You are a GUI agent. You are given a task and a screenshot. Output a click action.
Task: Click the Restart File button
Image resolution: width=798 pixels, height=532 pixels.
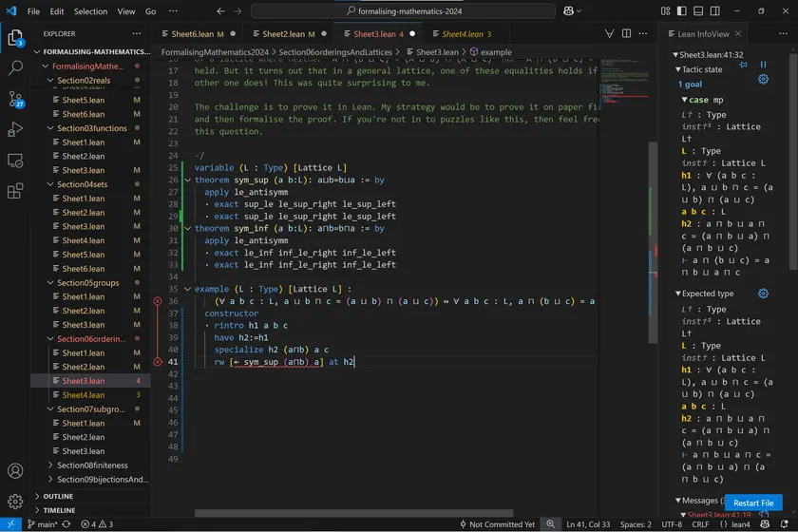(752, 503)
